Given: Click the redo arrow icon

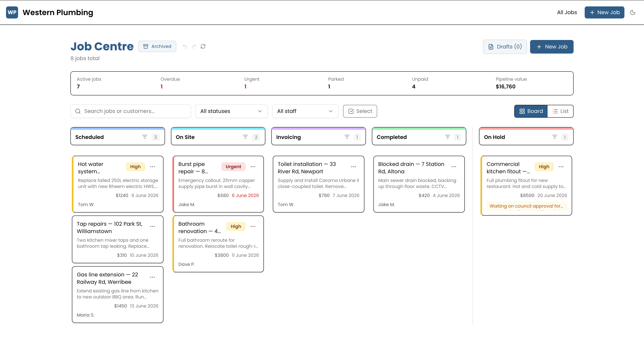Looking at the screenshot, I should coord(194,46).
